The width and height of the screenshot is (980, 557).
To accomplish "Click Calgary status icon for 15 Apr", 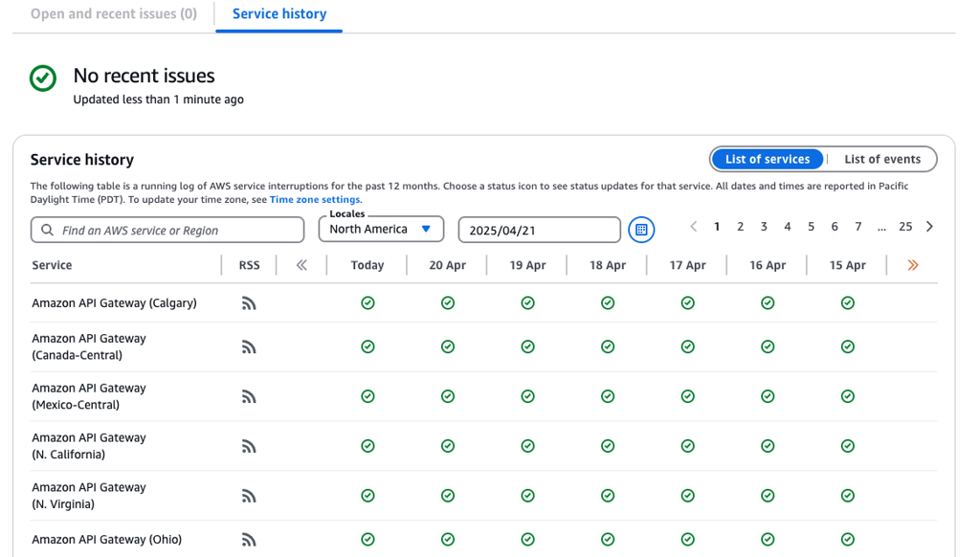I will pos(848,303).
